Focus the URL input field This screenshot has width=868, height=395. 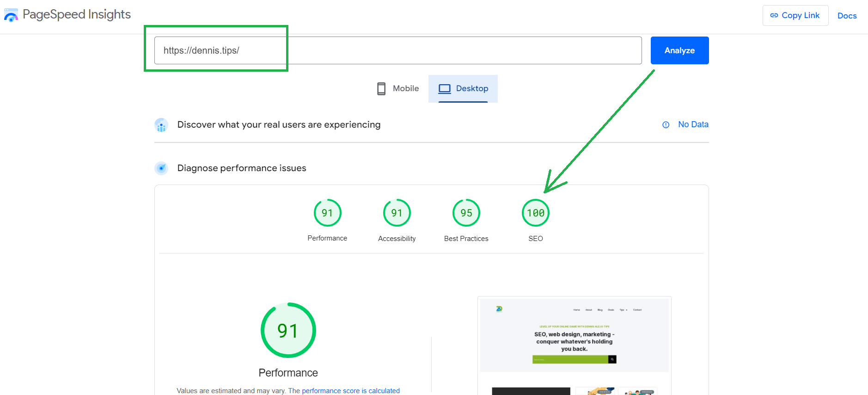(x=398, y=50)
